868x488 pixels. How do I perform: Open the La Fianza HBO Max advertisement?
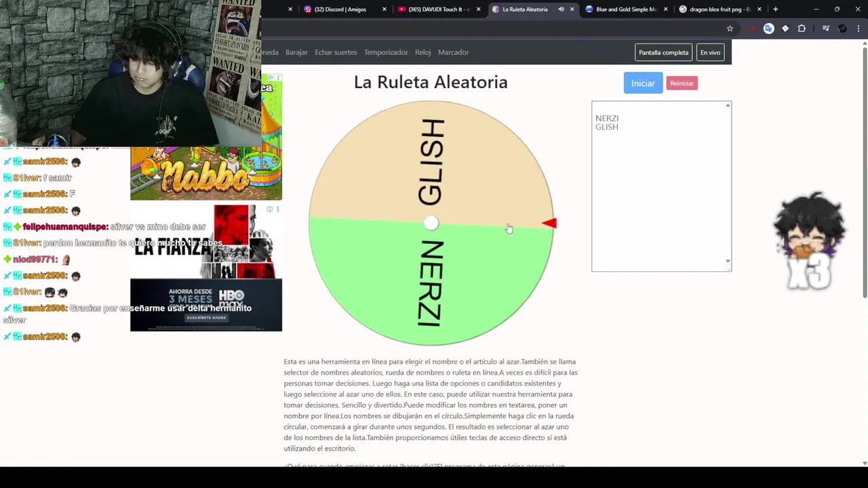click(206, 268)
